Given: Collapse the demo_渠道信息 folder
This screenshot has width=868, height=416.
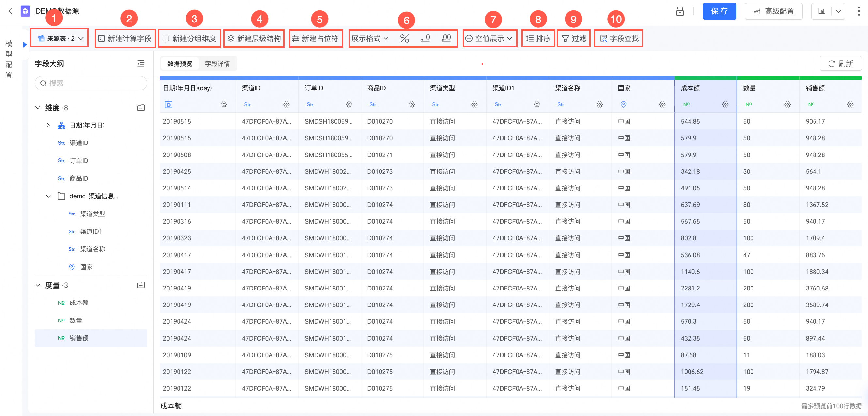Looking at the screenshot, I should tap(48, 196).
